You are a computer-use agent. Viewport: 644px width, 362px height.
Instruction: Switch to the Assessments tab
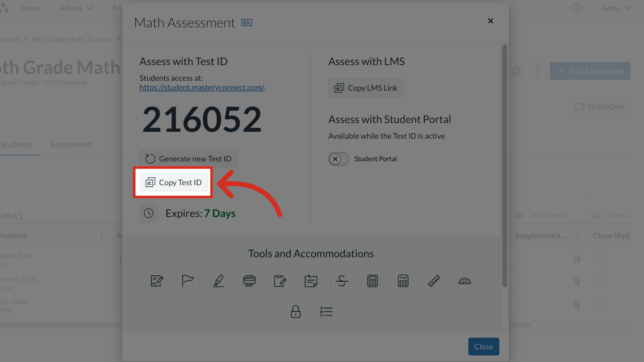[x=72, y=144]
